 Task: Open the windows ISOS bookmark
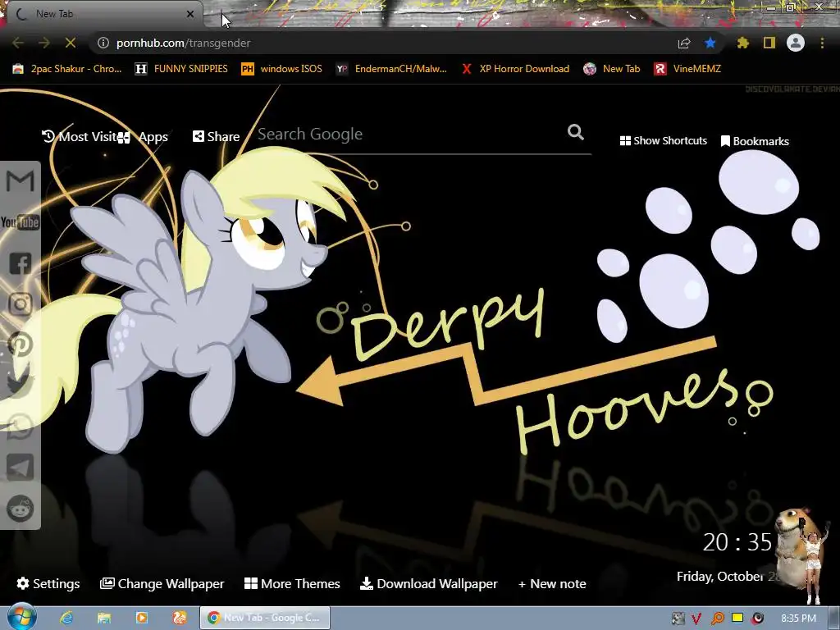point(282,69)
